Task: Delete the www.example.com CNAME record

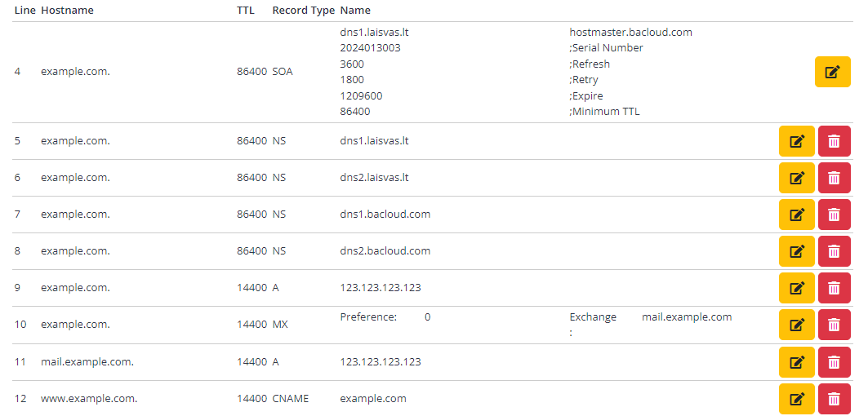Action: pos(835,399)
